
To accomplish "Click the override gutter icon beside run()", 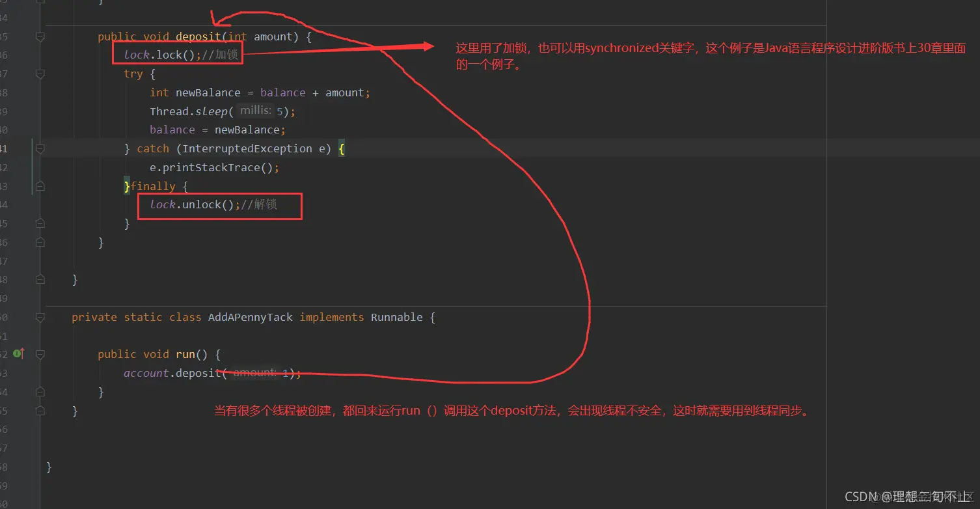I will [x=19, y=354].
